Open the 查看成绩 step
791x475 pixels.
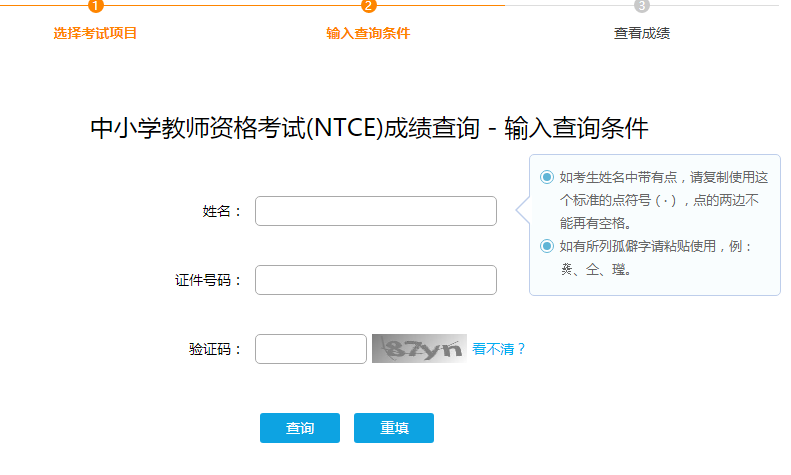click(641, 33)
